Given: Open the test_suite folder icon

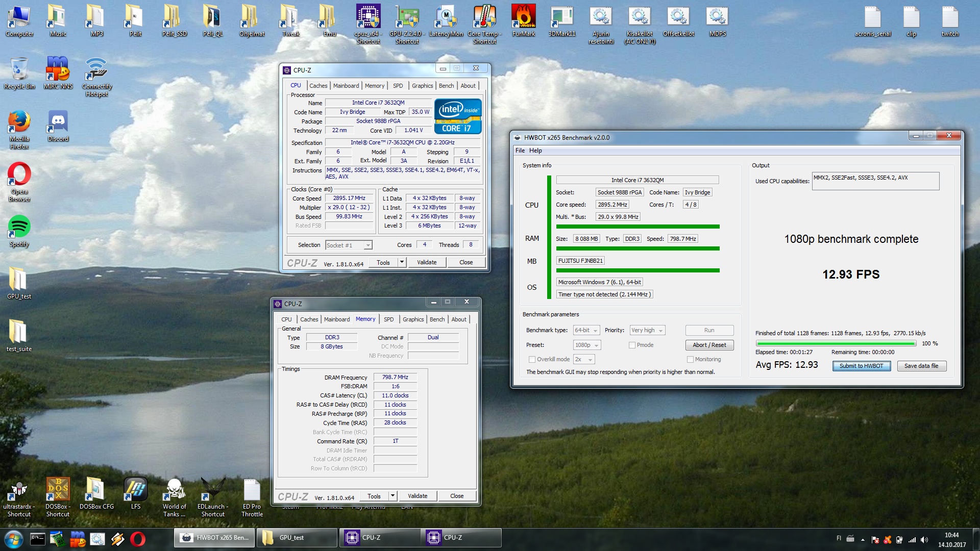Looking at the screenshot, I should pyautogui.click(x=19, y=335).
